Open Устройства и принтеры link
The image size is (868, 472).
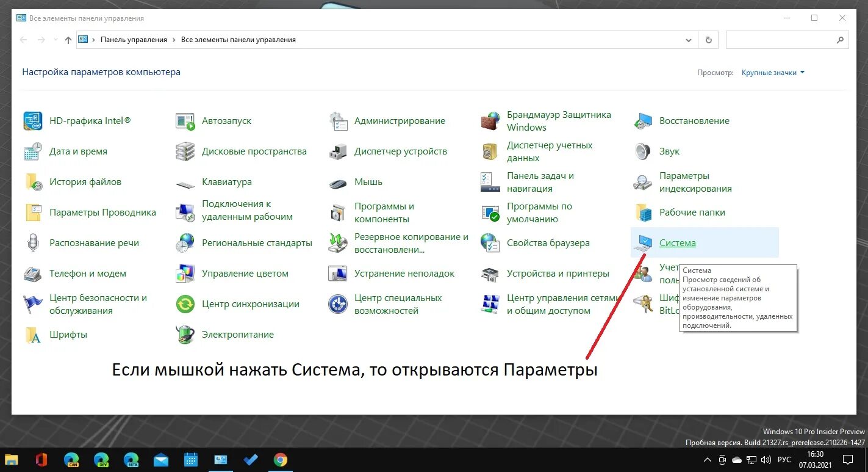click(558, 274)
